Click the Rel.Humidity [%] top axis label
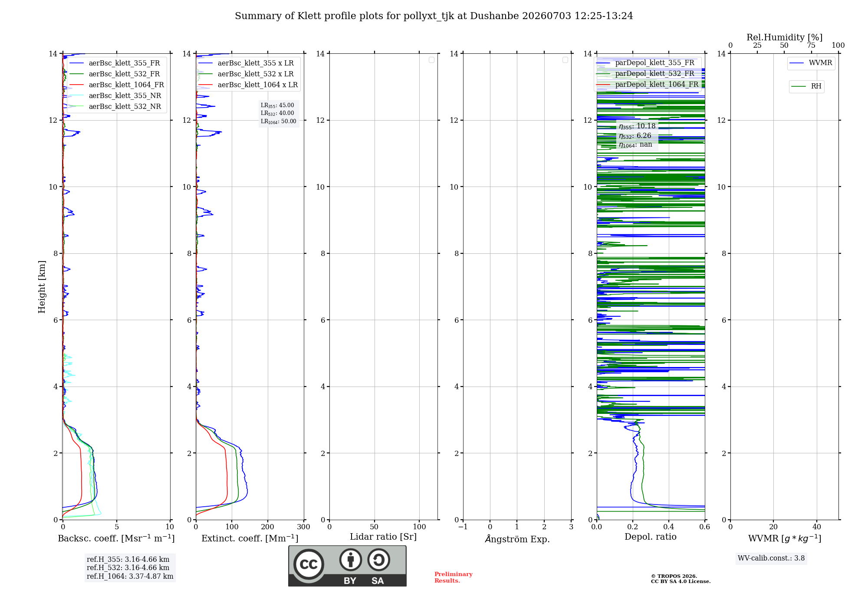Viewport: 868px width, 590px height. pyautogui.click(x=784, y=37)
